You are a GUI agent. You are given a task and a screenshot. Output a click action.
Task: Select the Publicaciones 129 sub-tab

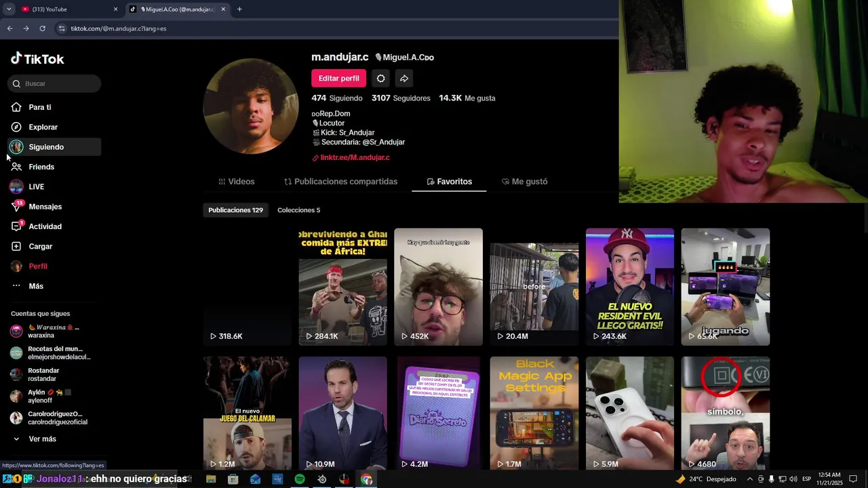235,210
